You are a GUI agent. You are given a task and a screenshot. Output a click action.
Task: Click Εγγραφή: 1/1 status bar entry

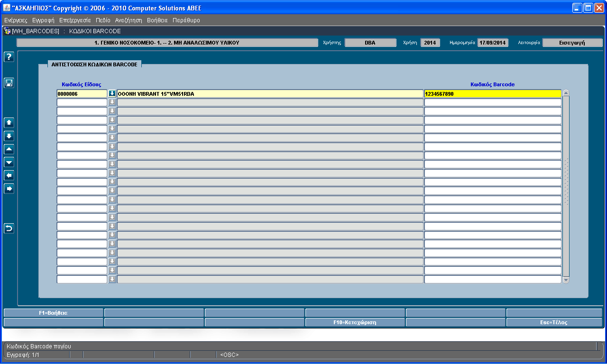pyautogui.click(x=22, y=355)
